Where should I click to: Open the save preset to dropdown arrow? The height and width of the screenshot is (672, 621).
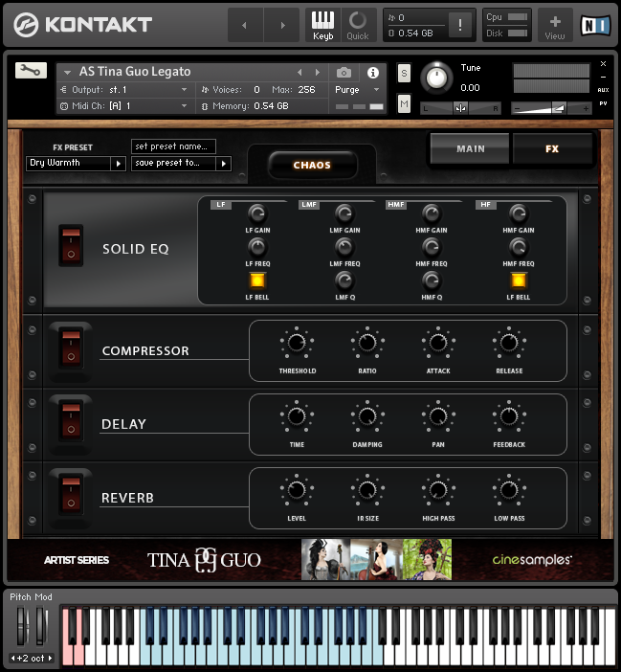[224, 164]
